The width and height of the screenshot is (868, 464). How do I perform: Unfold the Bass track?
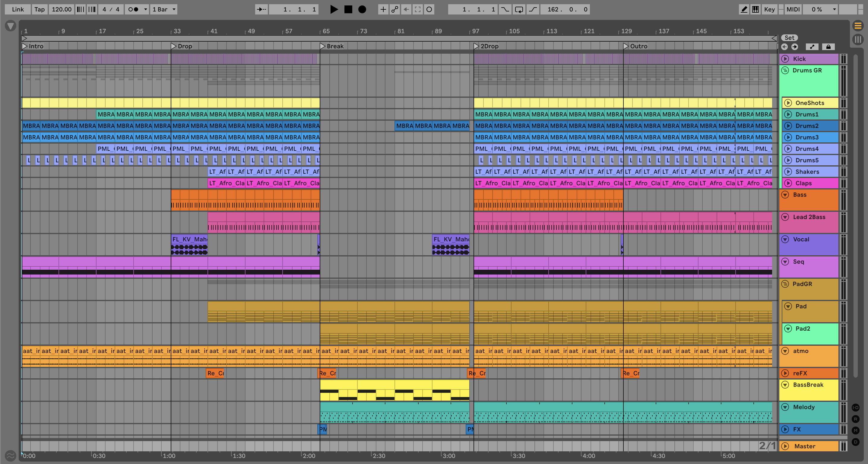(x=785, y=195)
